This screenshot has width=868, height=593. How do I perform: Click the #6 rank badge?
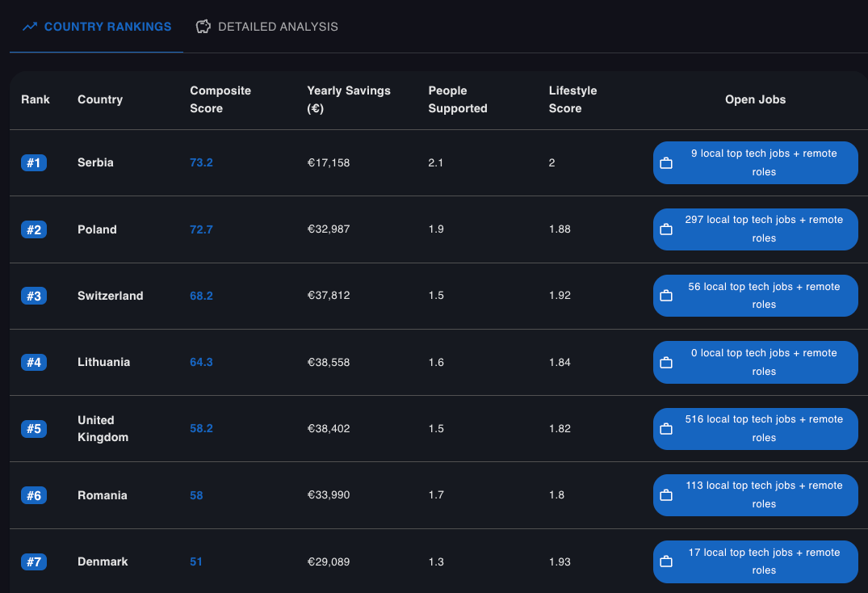34,495
